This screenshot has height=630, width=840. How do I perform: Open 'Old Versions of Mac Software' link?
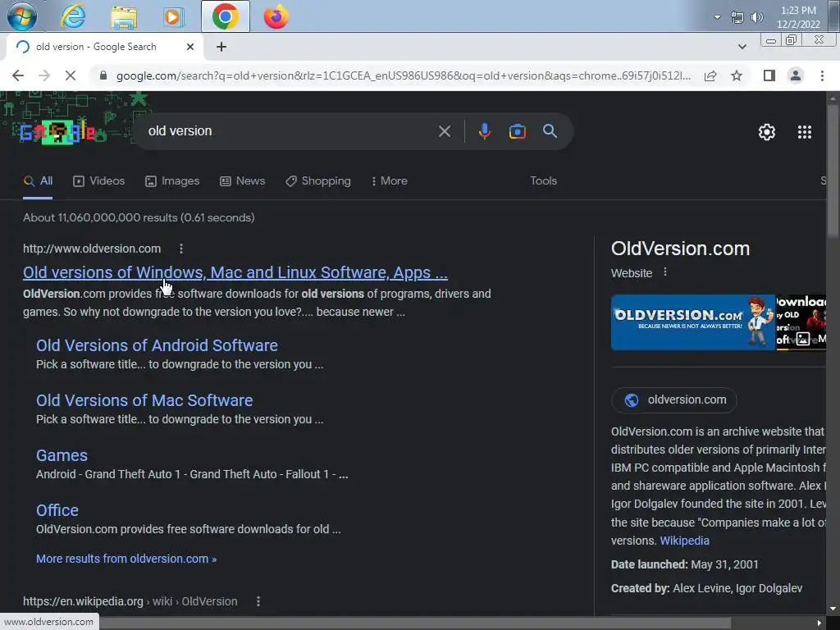pyautogui.click(x=144, y=400)
